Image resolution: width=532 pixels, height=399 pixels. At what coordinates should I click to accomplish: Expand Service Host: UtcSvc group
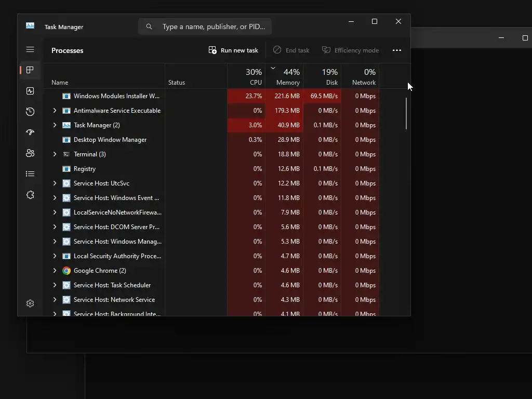[55, 183]
